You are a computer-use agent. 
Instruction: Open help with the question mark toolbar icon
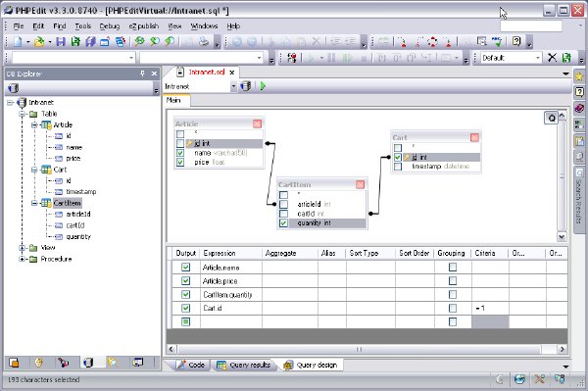[516, 41]
